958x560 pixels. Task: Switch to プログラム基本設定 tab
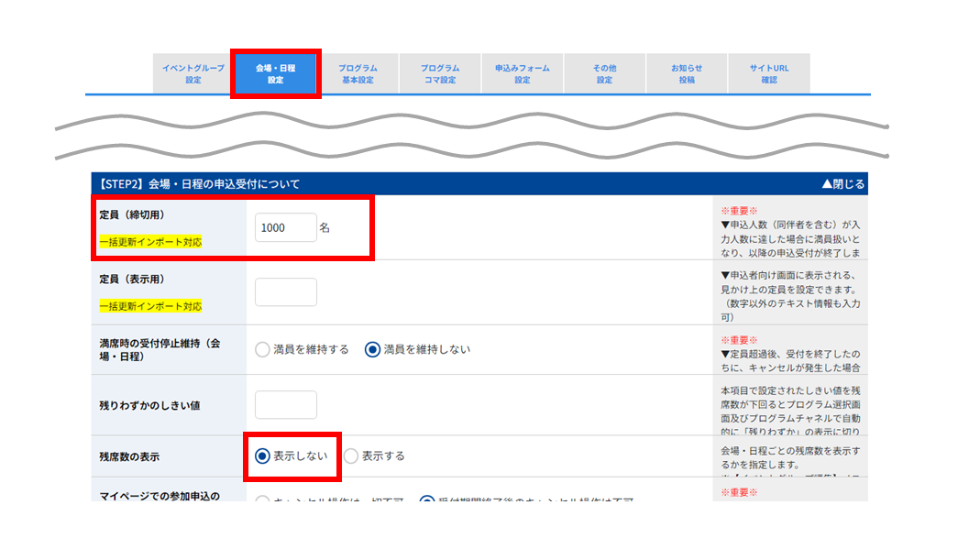[x=358, y=74]
